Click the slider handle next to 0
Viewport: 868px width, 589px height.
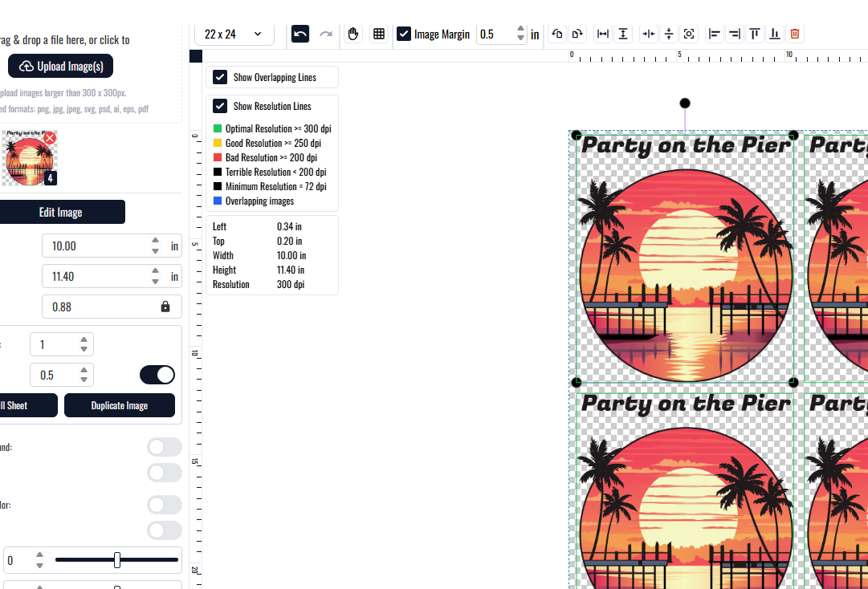click(x=117, y=560)
